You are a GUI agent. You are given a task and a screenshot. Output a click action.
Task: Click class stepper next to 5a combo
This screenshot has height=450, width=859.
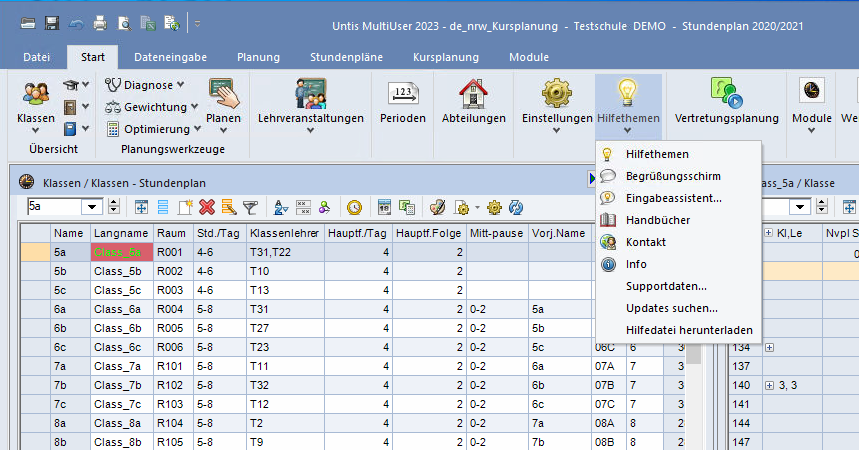coord(114,207)
